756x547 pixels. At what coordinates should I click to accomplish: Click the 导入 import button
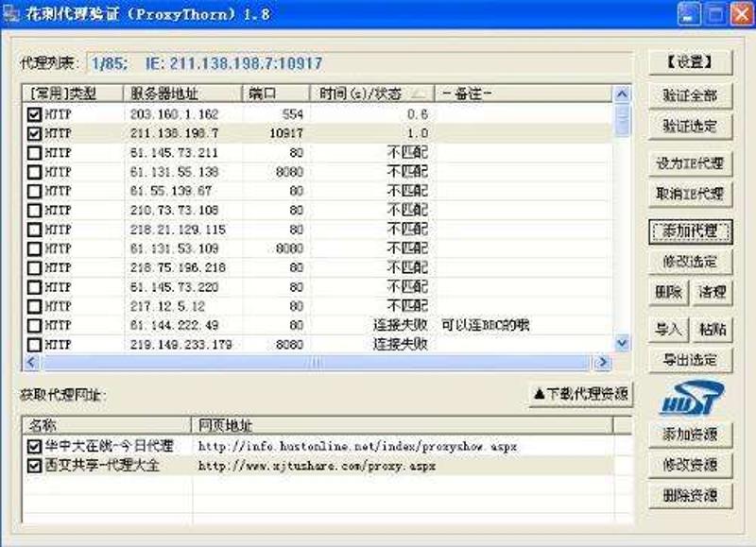click(669, 330)
